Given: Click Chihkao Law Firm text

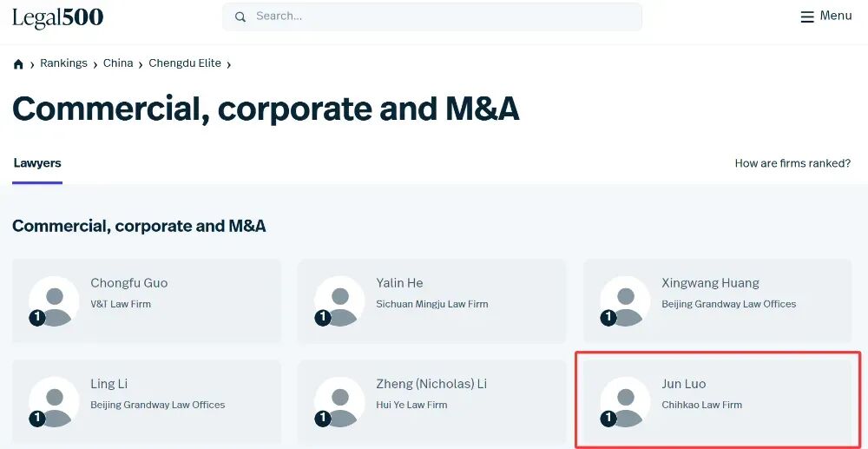Looking at the screenshot, I should pyautogui.click(x=702, y=405).
